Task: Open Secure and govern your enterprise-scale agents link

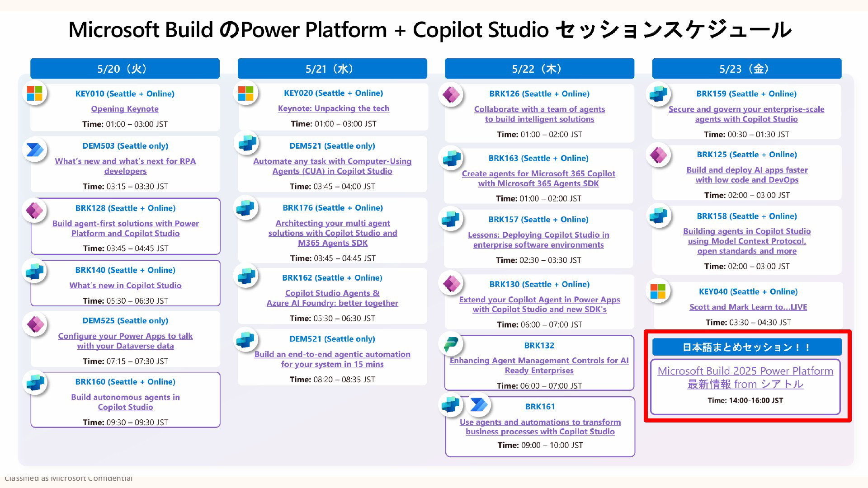Action: click(746, 114)
